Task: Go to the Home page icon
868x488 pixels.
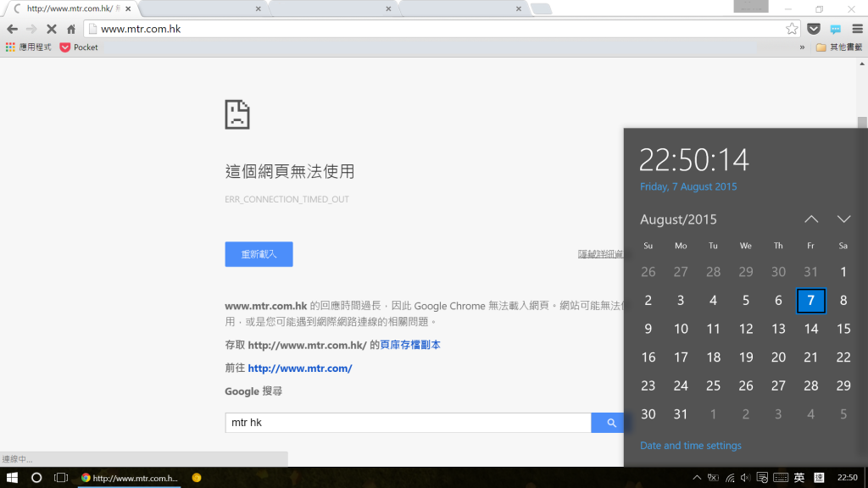Action: click(71, 29)
